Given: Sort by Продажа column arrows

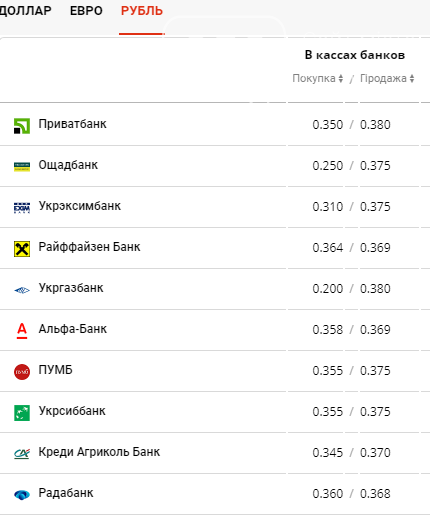Looking at the screenshot, I should (x=412, y=79).
